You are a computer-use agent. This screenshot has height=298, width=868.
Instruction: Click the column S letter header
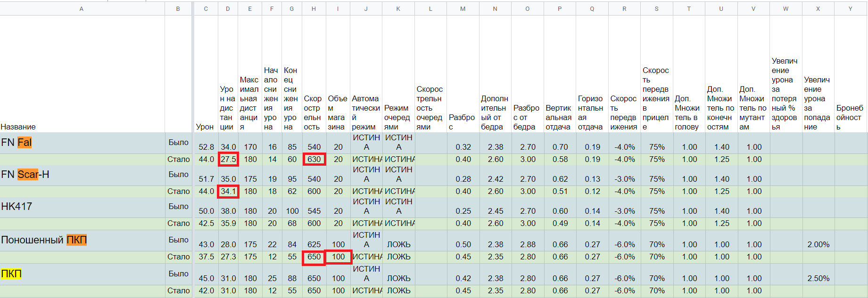pos(657,8)
